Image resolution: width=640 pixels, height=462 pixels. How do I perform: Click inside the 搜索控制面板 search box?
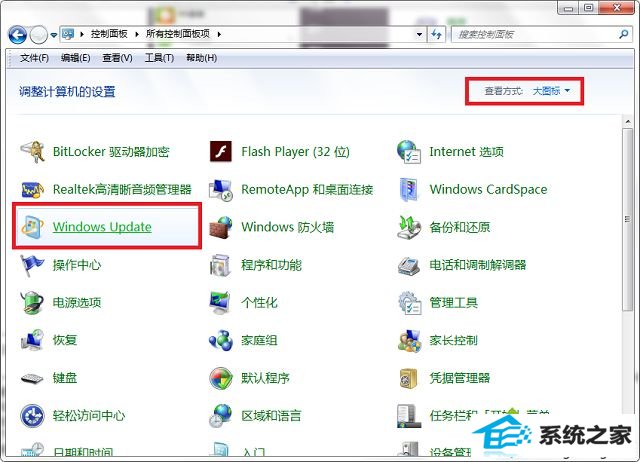[535, 34]
